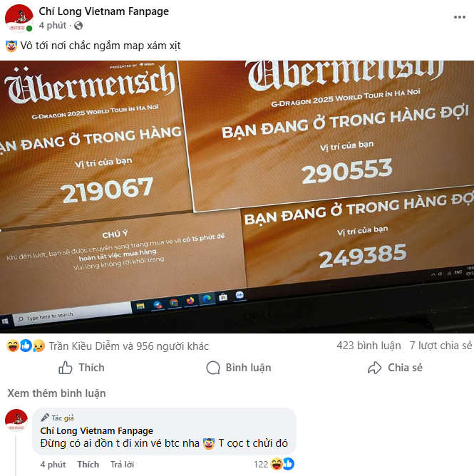This screenshot has width=474, height=476.
Task: Click the comment's 122 reactions icons
Action: click(282, 464)
